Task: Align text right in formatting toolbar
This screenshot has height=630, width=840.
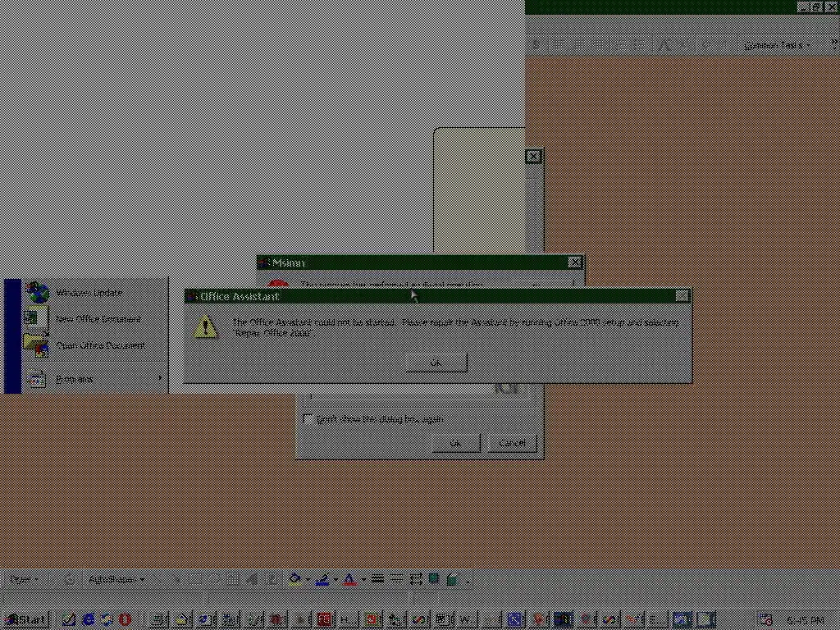Action: pyautogui.click(x=596, y=45)
